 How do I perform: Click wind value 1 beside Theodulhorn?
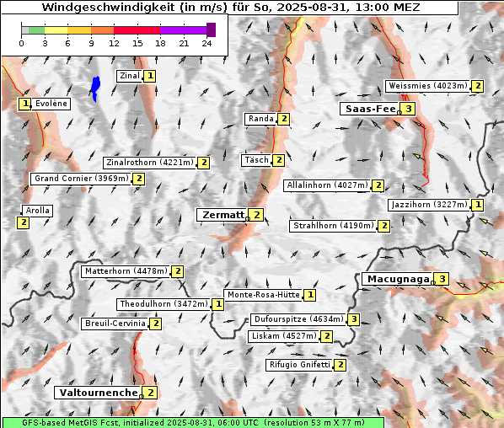pyautogui.click(x=218, y=304)
